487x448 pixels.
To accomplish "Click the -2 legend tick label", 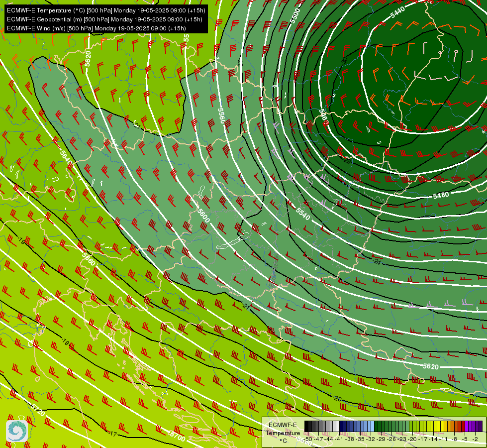I will [x=475, y=439].
